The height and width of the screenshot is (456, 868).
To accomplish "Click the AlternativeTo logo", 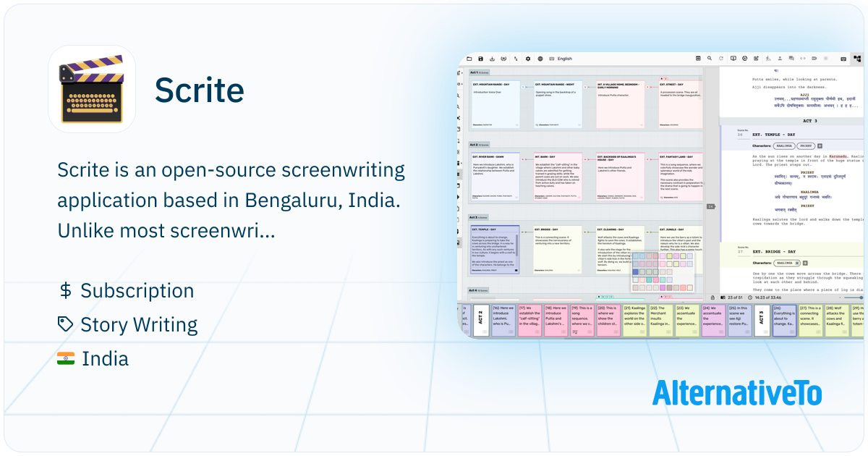I will (736, 393).
